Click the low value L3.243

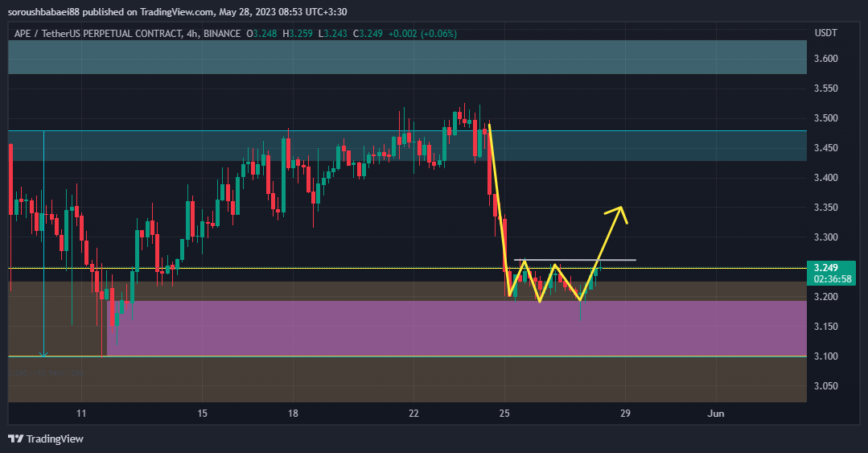(x=333, y=34)
